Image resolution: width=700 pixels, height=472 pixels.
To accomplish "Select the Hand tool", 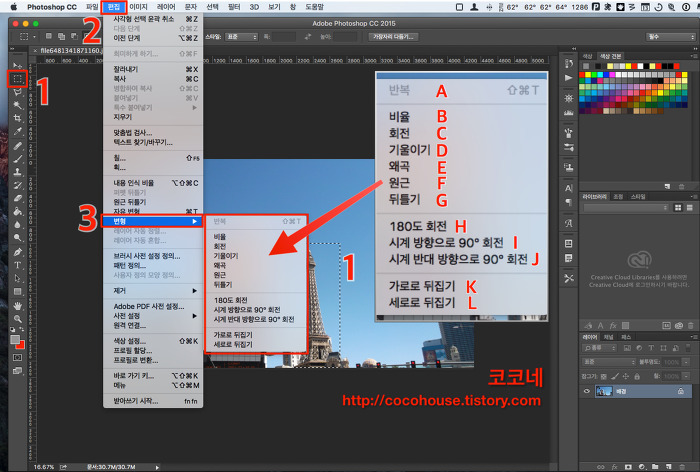I will click(17, 306).
